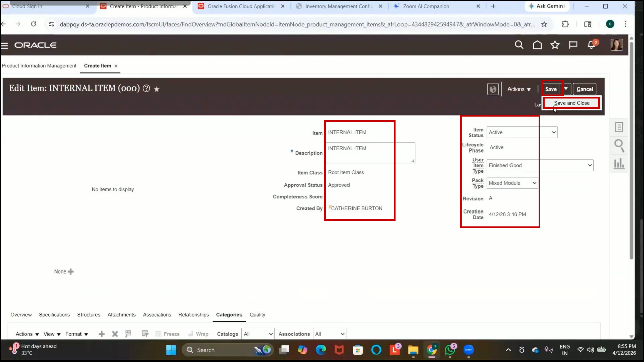644x362 pixels.
Task: Open a new browser tab
Action: (493, 6)
